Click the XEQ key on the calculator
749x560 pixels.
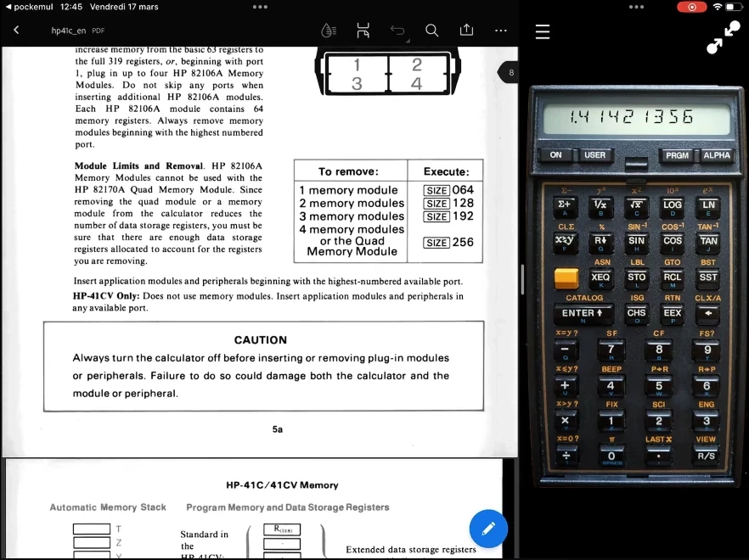(600, 277)
